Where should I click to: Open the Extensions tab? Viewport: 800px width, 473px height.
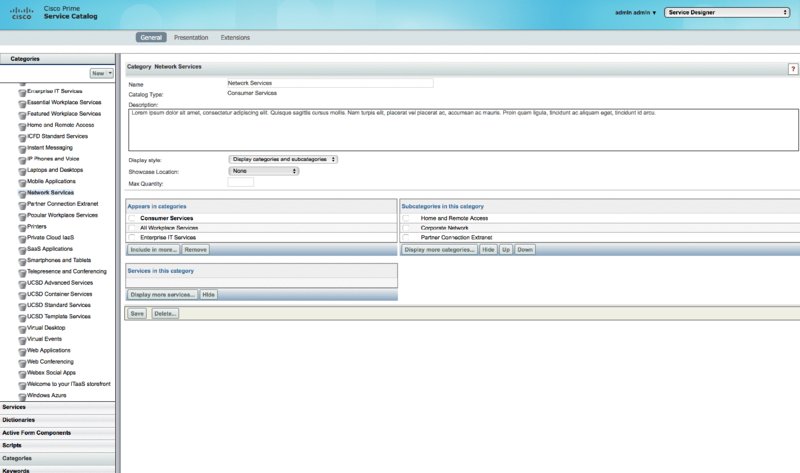[x=235, y=38]
